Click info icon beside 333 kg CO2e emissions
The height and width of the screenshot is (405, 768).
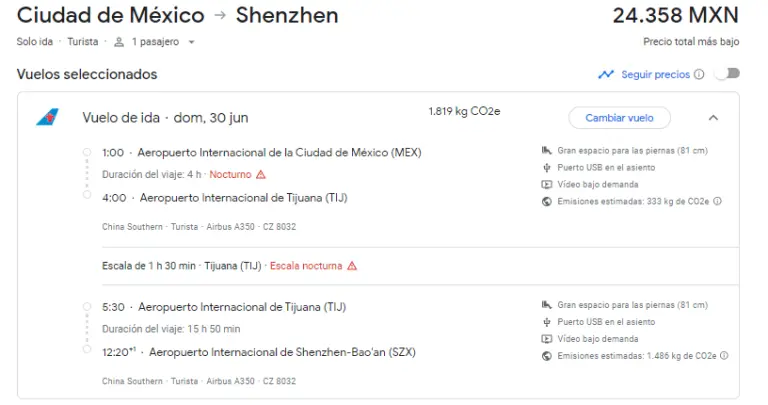(x=717, y=201)
